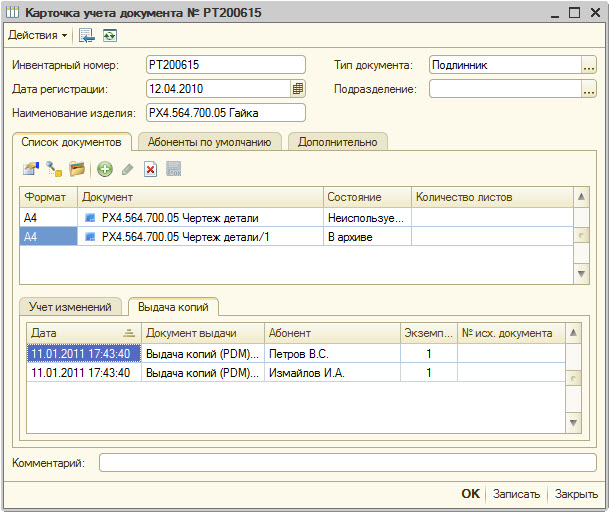Viewport: 609px width, 512px height.
Task: Click the first edit-document icon in document toolbar
Action: (31, 169)
